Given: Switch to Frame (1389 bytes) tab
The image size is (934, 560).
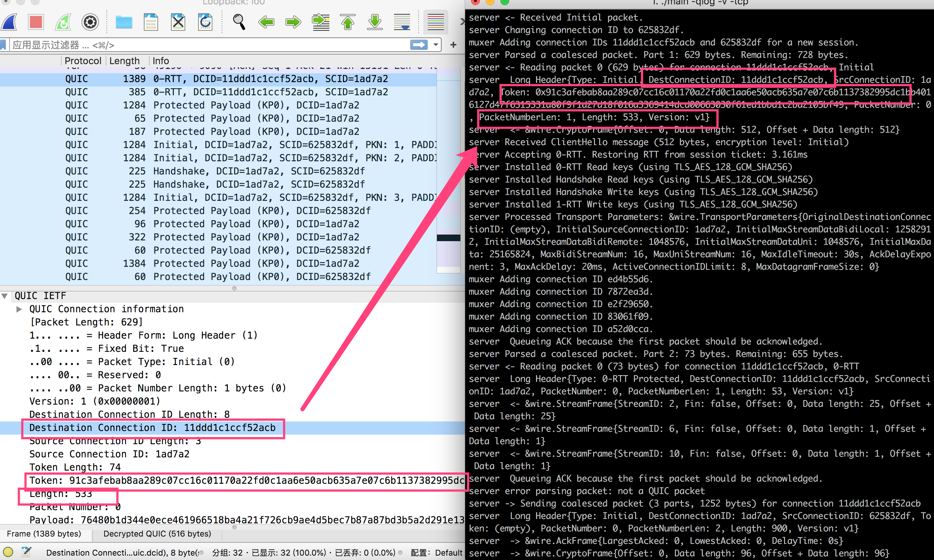Looking at the screenshot, I should [x=44, y=534].
